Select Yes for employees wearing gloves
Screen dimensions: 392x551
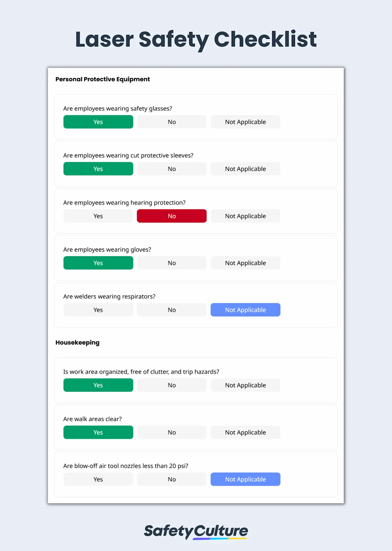point(98,263)
